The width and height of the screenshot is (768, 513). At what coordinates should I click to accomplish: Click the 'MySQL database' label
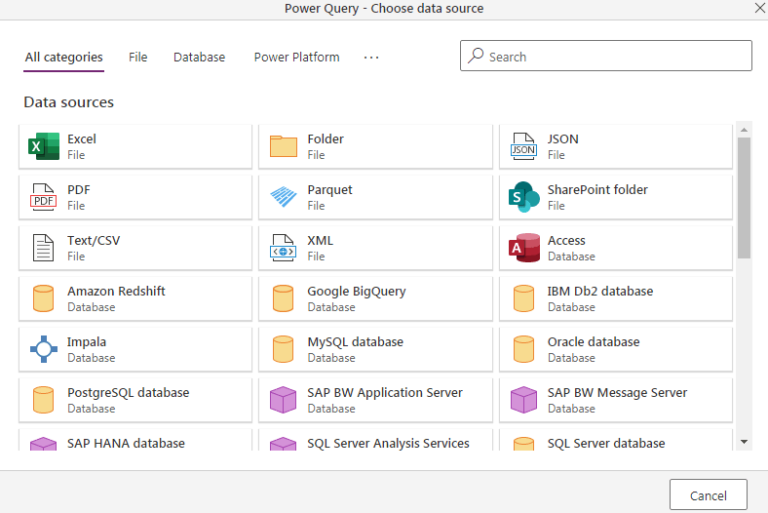pos(355,342)
